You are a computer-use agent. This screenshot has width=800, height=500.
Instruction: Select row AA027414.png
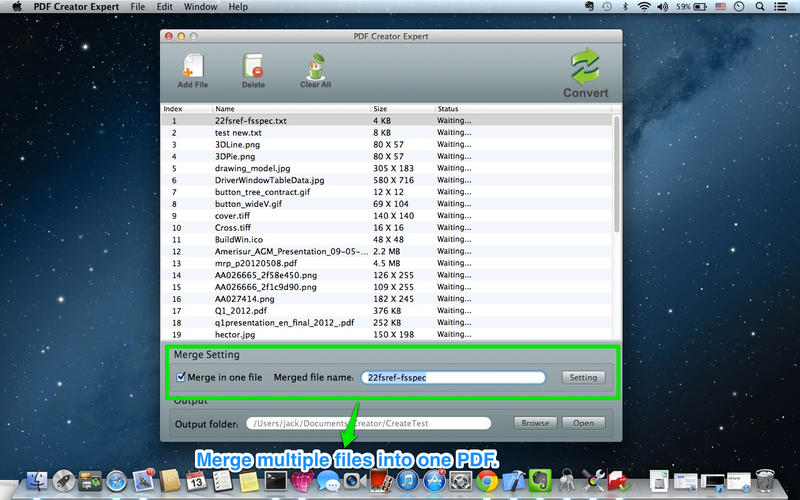387,299
